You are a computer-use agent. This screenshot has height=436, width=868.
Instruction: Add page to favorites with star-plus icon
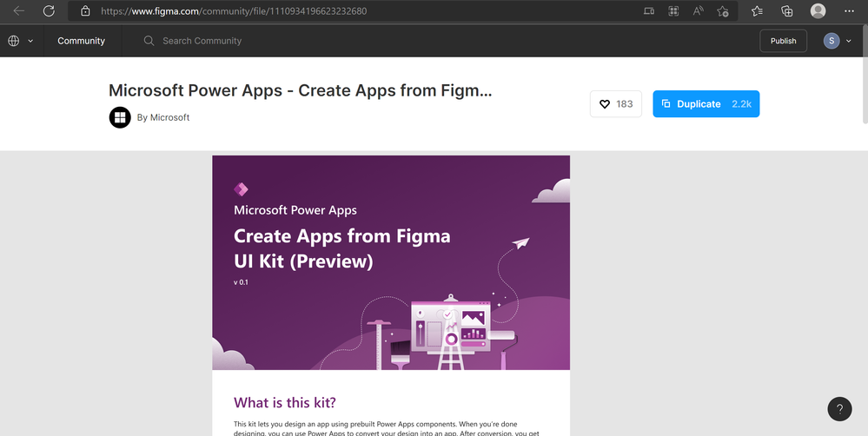click(722, 11)
